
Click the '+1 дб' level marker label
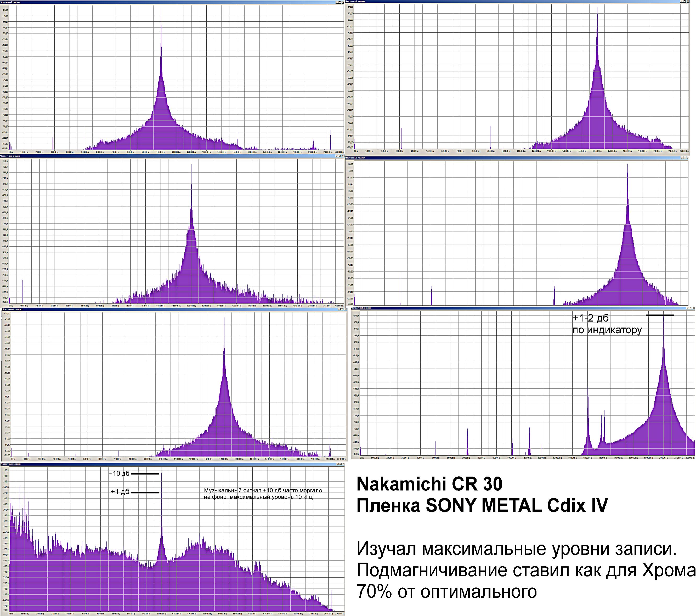[x=120, y=492]
